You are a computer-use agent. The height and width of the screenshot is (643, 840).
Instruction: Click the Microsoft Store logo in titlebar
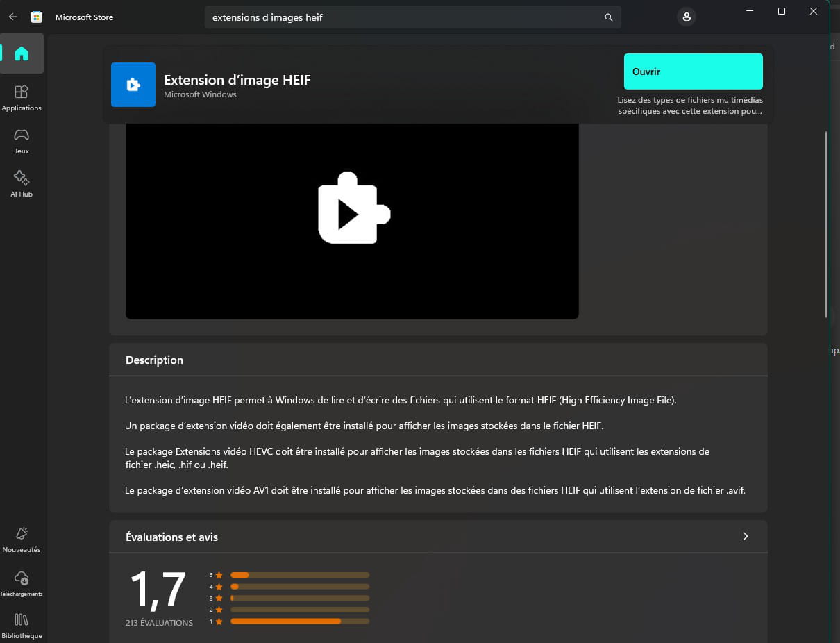pos(37,17)
